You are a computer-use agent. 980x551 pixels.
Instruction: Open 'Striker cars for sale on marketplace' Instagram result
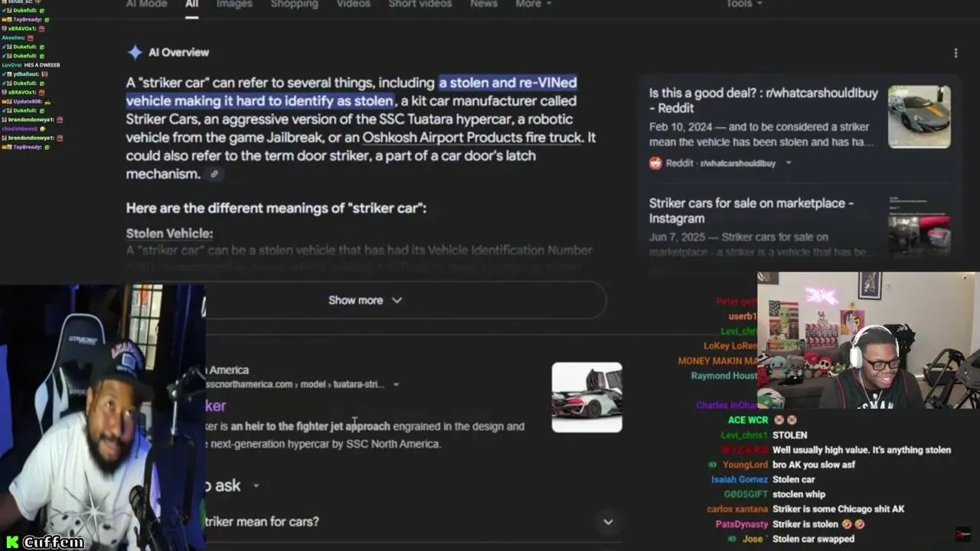tap(751, 210)
